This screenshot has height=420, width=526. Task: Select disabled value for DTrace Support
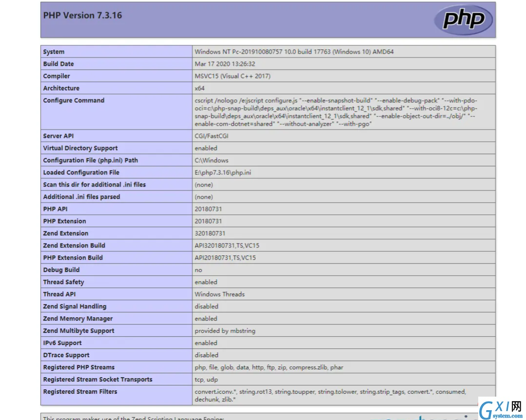point(206,355)
